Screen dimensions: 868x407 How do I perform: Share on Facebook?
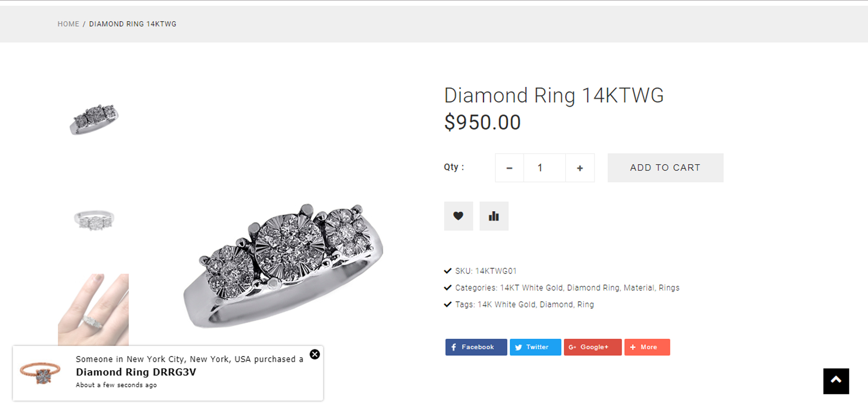coord(476,347)
